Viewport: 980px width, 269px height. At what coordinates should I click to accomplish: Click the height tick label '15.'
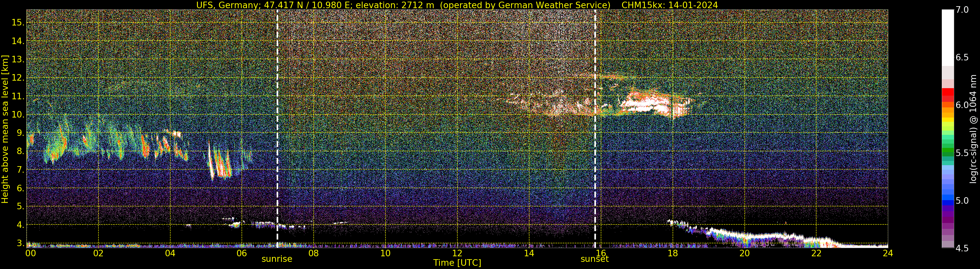18,23
